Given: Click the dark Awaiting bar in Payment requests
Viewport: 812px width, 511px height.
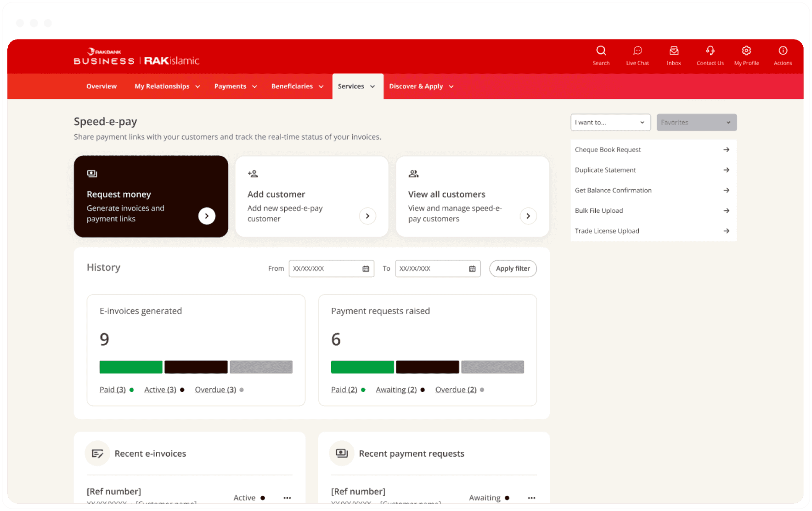Looking at the screenshot, I should 428,367.
